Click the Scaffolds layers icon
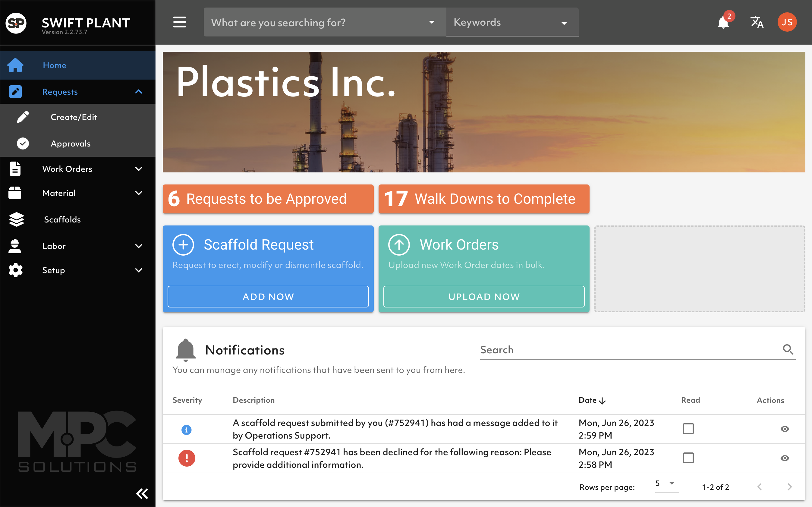This screenshot has height=507, width=812. pyautogui.click(x=16, y=220)
